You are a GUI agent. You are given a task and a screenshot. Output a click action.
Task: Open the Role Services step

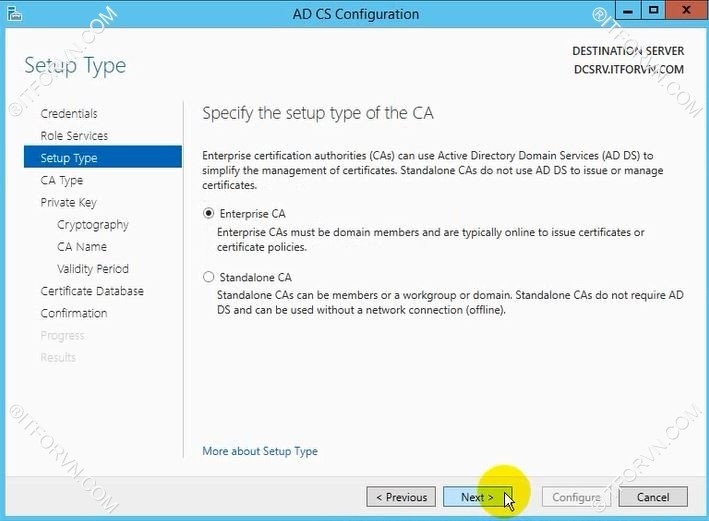point(74,136)
